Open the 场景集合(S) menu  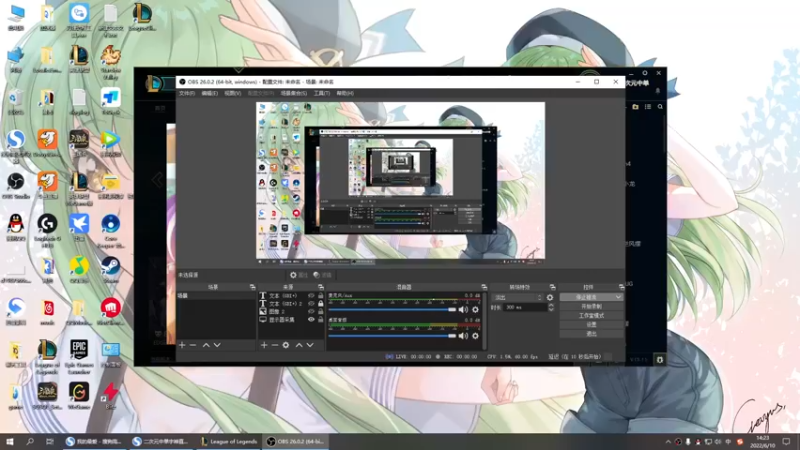click(x=294, y=93)
